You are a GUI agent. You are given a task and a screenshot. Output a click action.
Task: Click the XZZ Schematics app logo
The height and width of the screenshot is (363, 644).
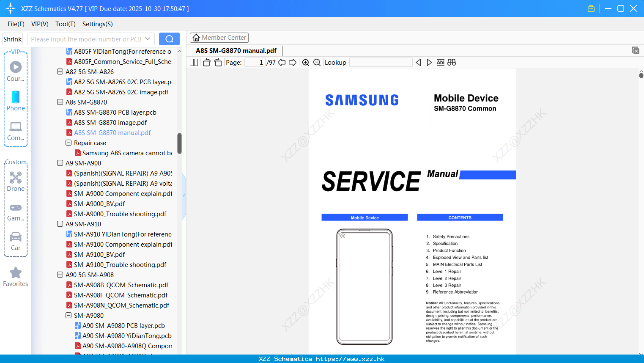click(x=11, y=8)
